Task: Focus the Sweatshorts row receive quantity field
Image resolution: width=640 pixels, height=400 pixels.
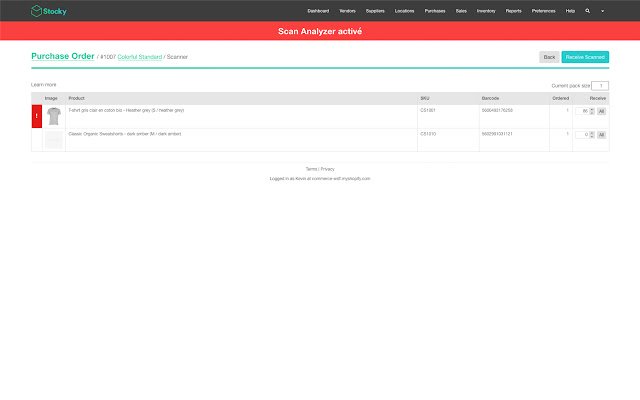Action: coord(582,135)
